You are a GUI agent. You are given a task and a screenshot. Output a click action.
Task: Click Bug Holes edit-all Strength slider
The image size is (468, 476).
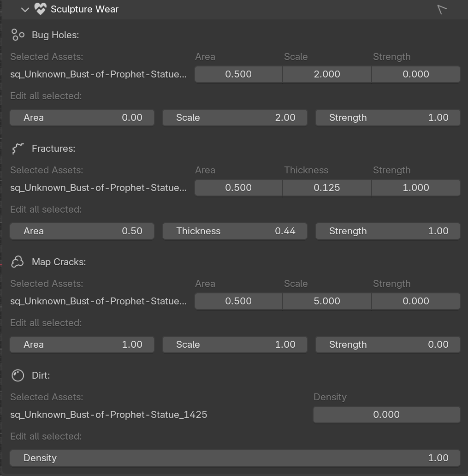[388, 118]
